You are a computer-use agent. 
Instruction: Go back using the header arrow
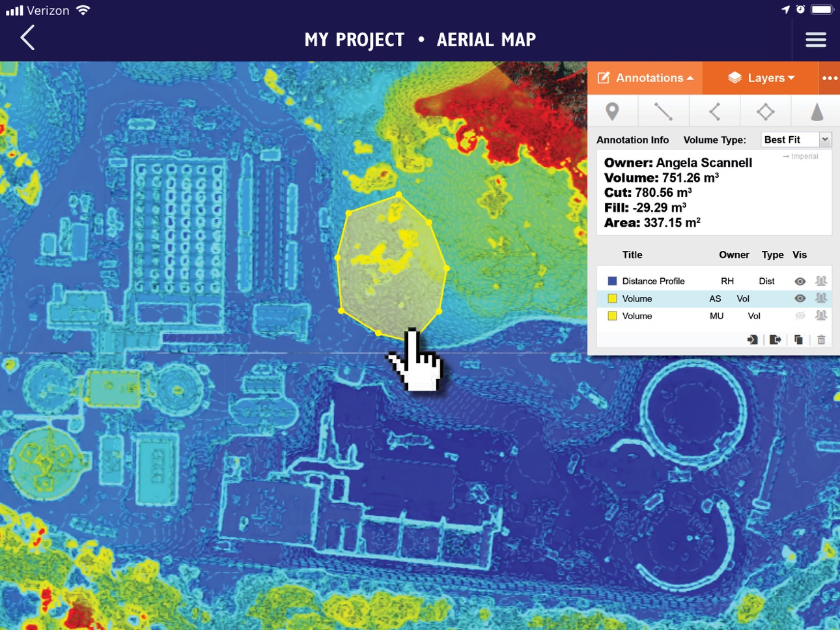coord(27,38)
